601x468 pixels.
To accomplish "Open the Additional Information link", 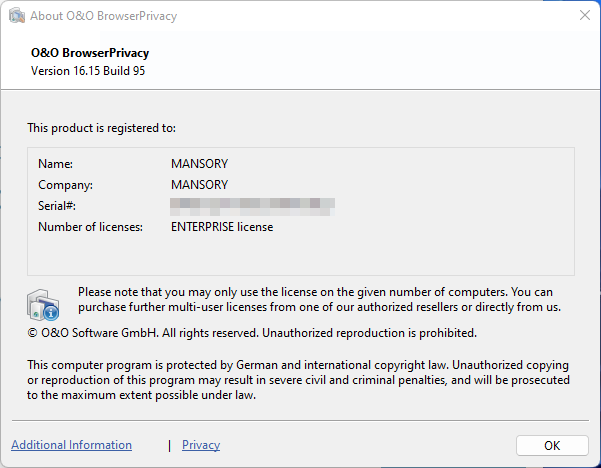I will click(x=71, y=445).
